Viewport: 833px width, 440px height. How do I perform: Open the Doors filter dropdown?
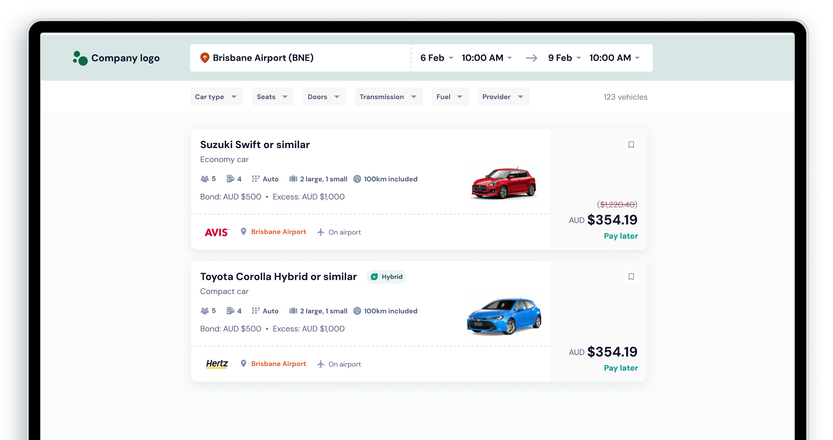pos(324,97)
